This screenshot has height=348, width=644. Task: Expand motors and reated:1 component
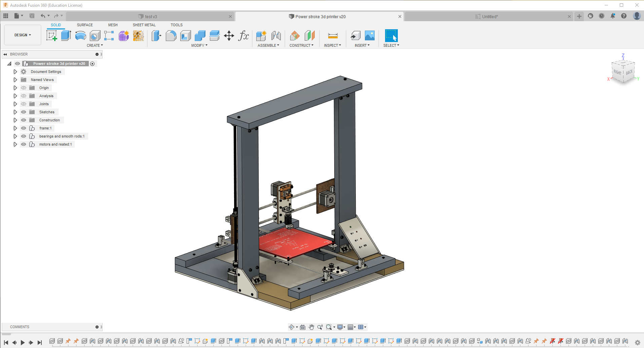click(15, 144)
